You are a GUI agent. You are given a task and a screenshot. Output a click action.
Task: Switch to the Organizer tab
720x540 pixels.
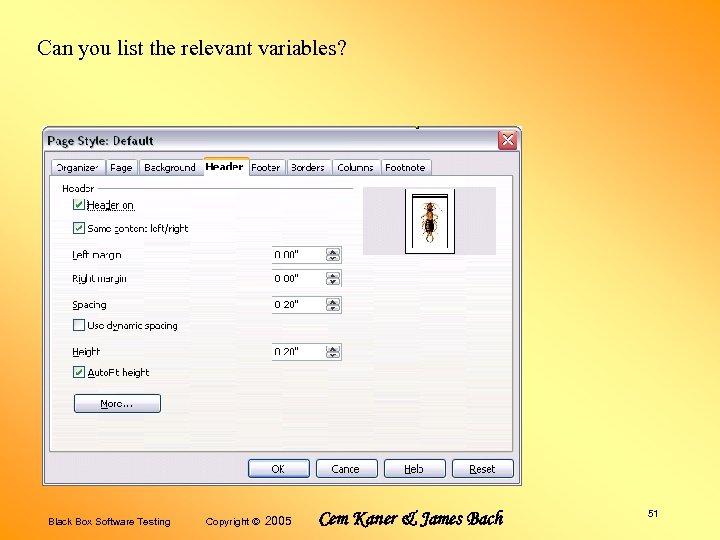(x=78, y=168)
